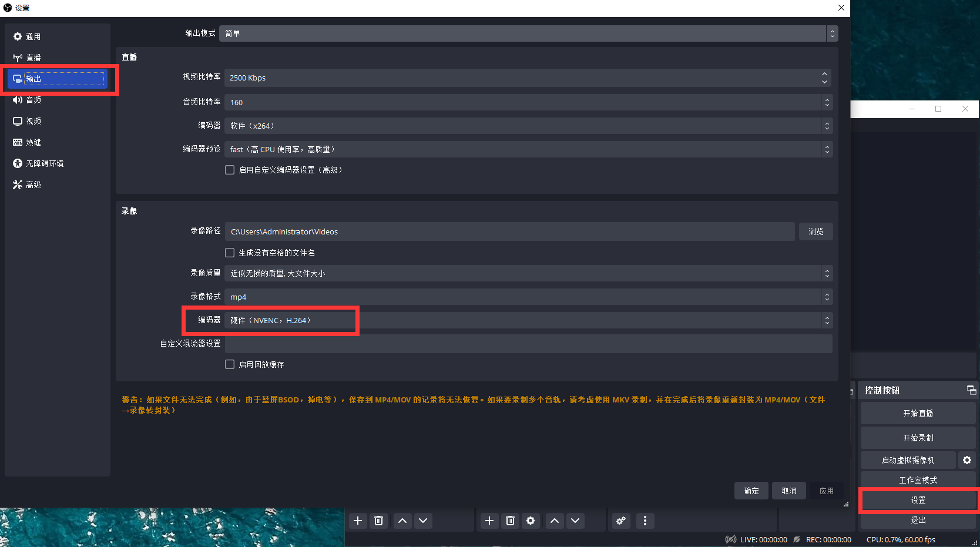
Task: Check 生成没有空格的文件名 option
Action: 230,253
